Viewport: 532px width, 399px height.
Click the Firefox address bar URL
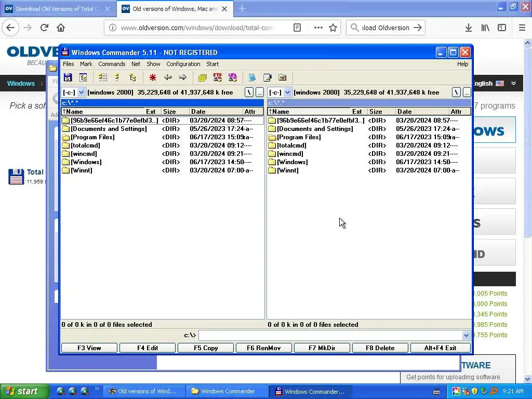point(197,28)
